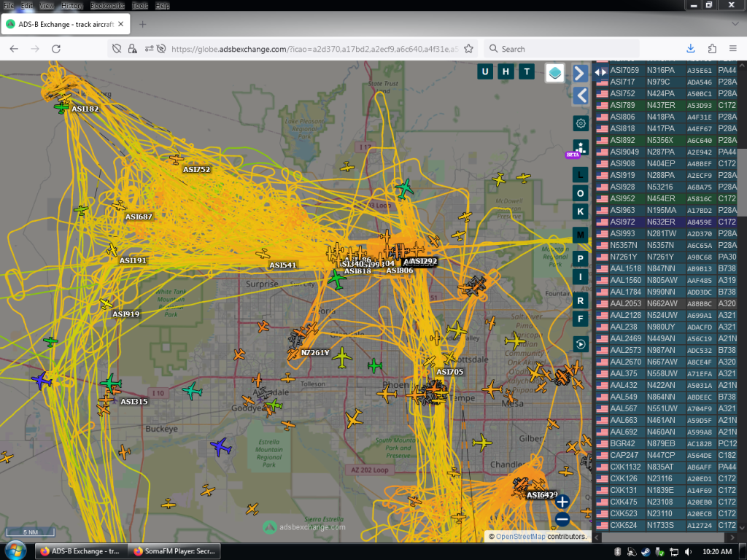This screenshot has height=560, width=747.
Task: Click the volume tray icon
Action: (x=687, y=551)
